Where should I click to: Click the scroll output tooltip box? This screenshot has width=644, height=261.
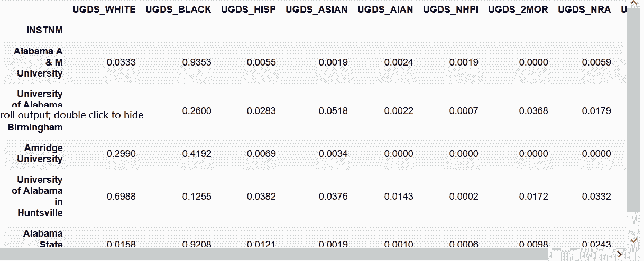73,115
